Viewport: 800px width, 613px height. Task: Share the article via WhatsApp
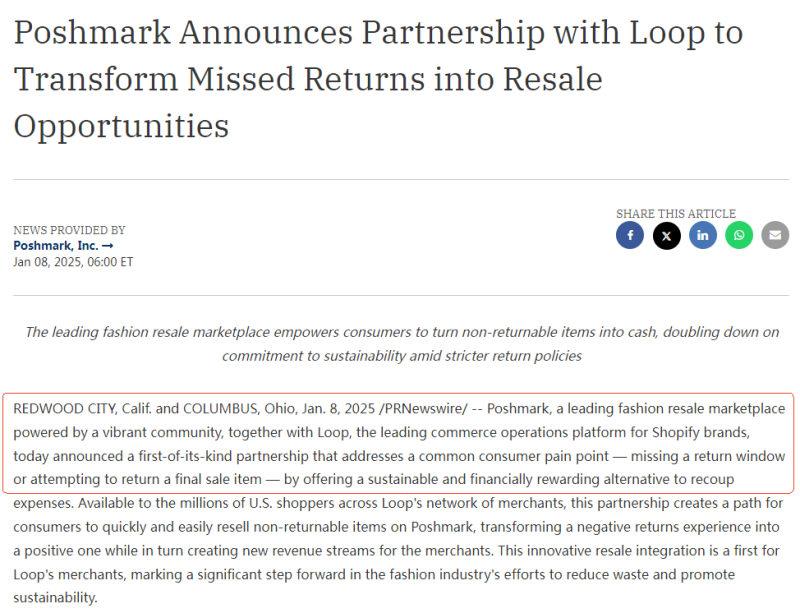coord(739,236)
